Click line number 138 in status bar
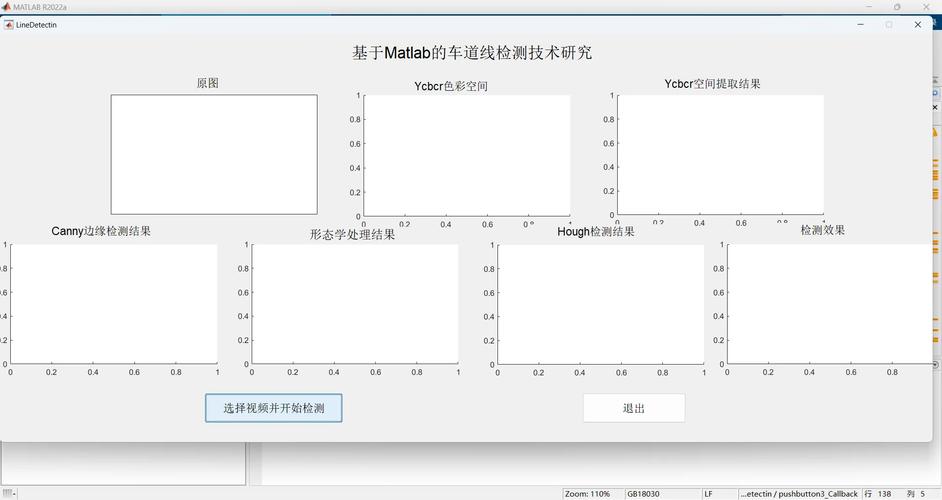 [x=884, y=494]
